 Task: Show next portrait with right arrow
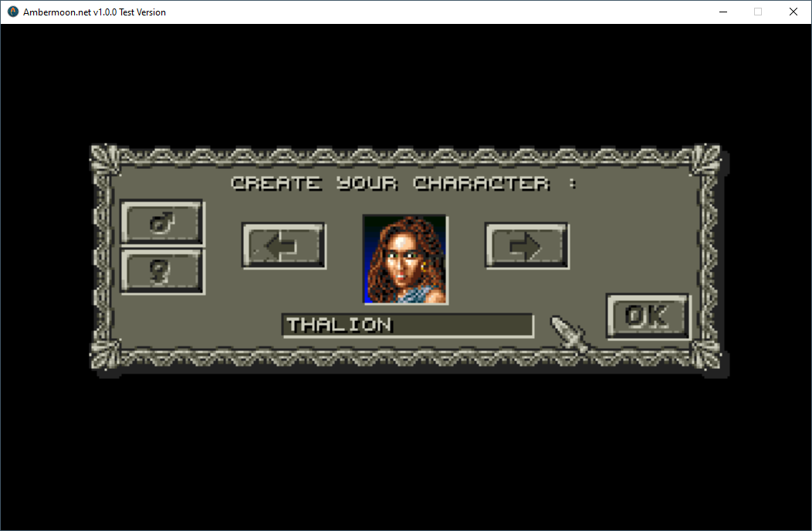[526, 246]
